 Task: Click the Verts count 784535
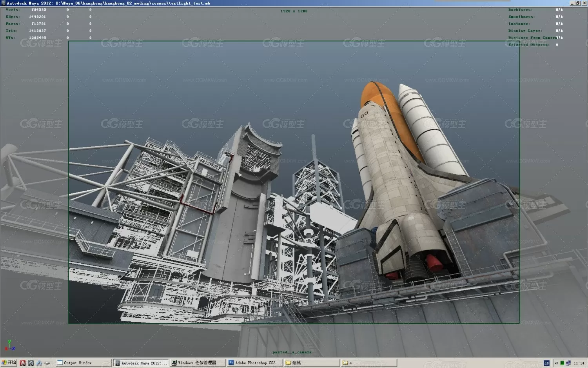point(38,10)
